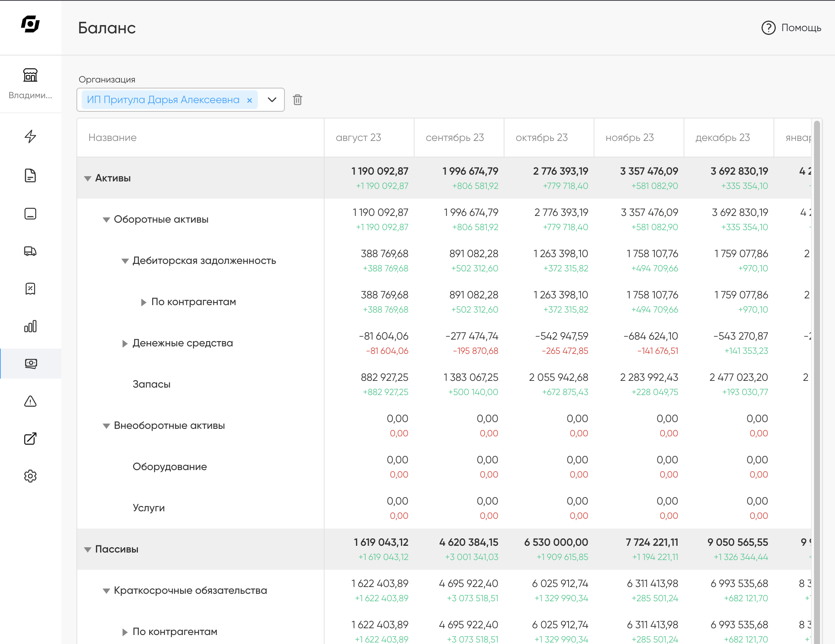Open the bar chart analytics icon
This screenshot has width=835, height=644.
coord(30,326)
